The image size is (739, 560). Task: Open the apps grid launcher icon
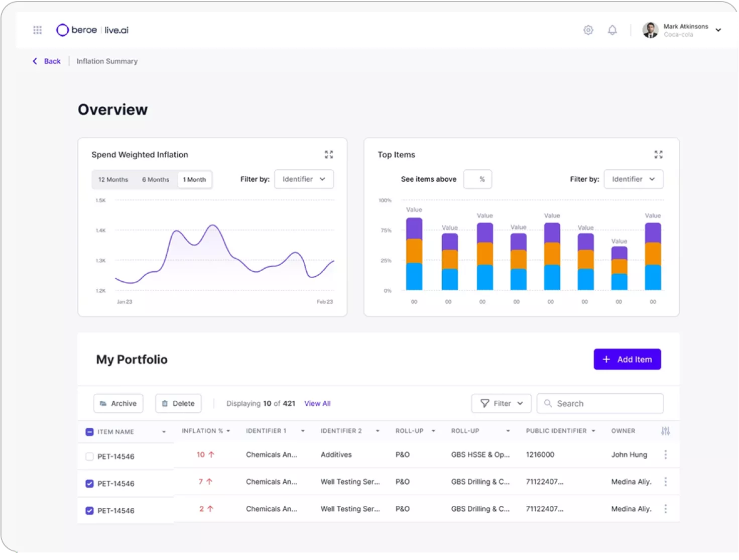(x=37, y=30)
